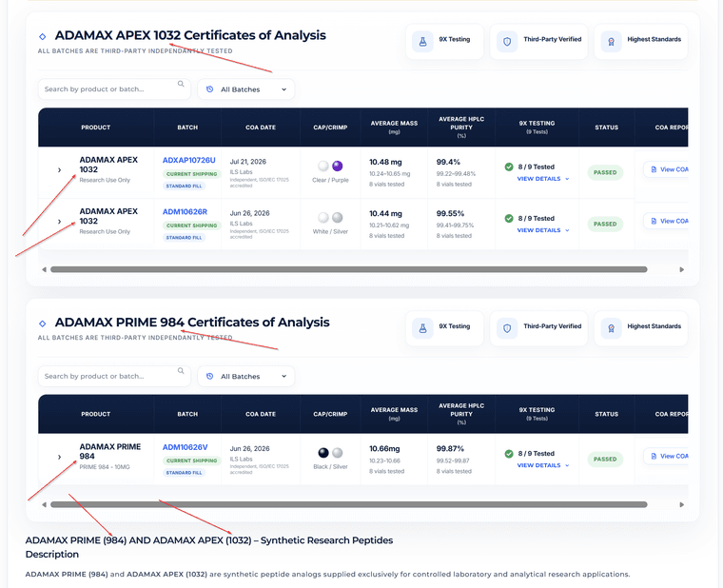Click View COA for batch ADXAP10726U
723x588 pixels.
pyautogui.click(x=666, y=169)
